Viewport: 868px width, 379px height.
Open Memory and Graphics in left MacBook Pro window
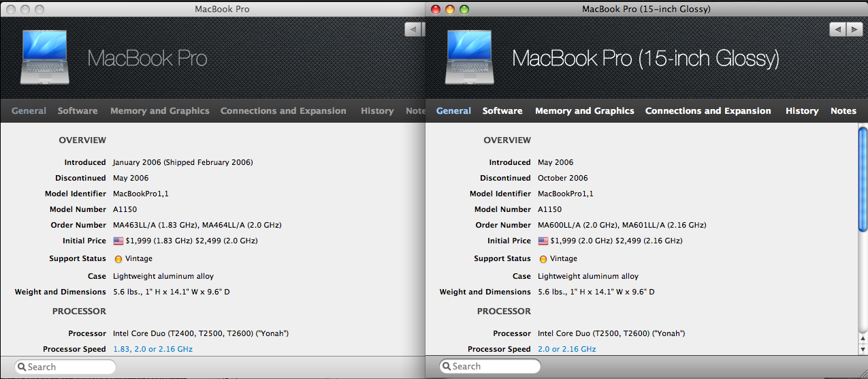[x=160, y=110]
